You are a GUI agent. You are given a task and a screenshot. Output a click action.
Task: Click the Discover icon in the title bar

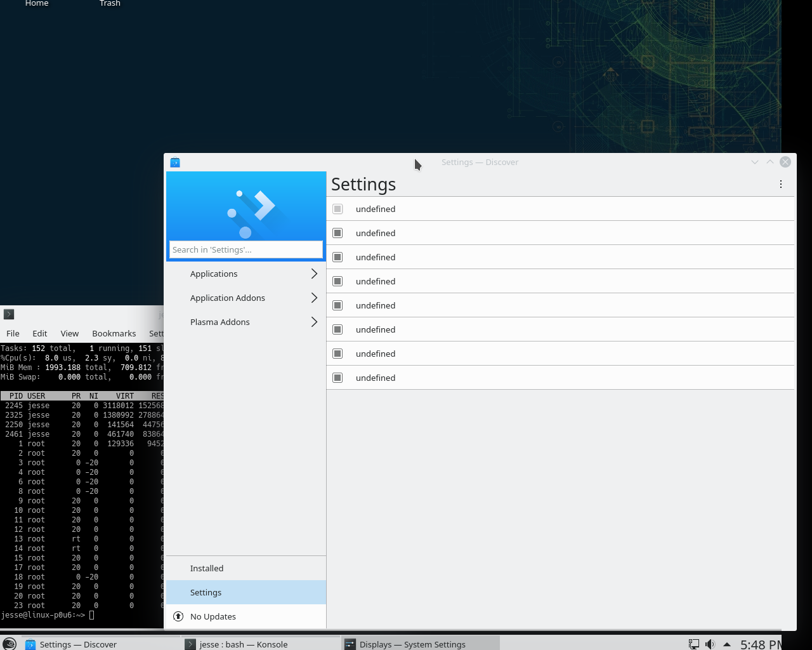(175, 162)
